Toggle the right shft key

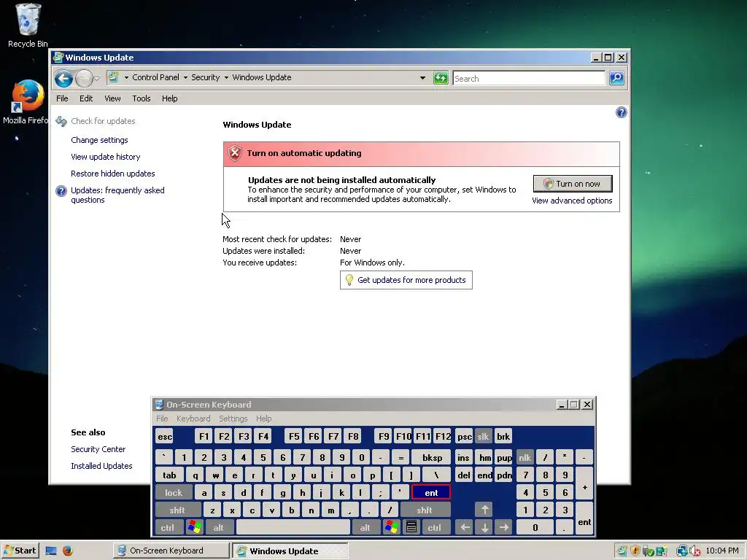pyautogui.click(x=425, y=510)
